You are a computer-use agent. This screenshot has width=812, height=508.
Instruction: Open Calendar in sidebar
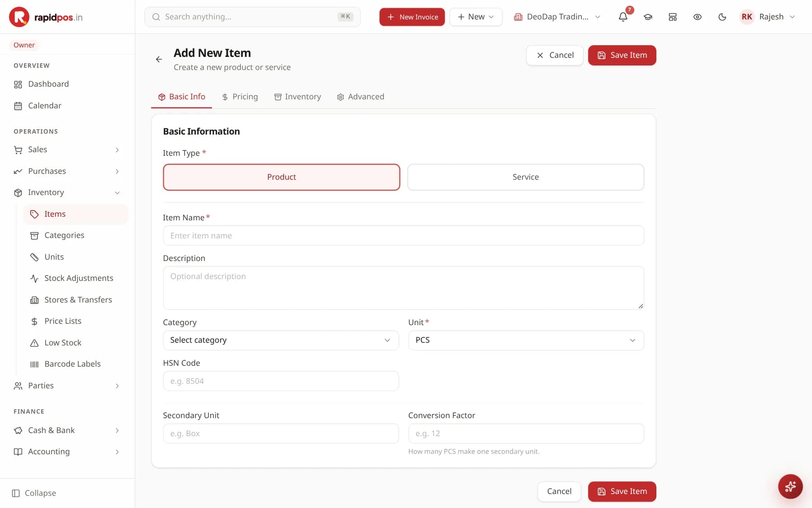click(68, 106)
